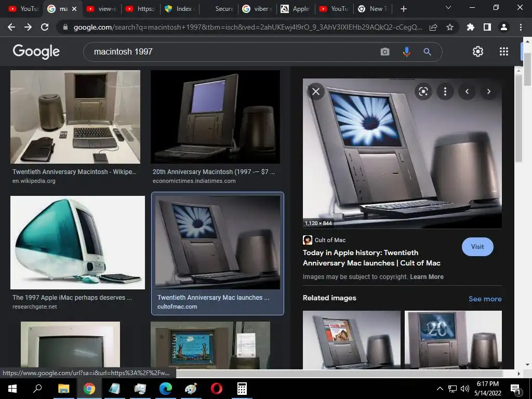Open the Cult of Mac source link
Screen dimensions: 532x399
click(324, 240)
